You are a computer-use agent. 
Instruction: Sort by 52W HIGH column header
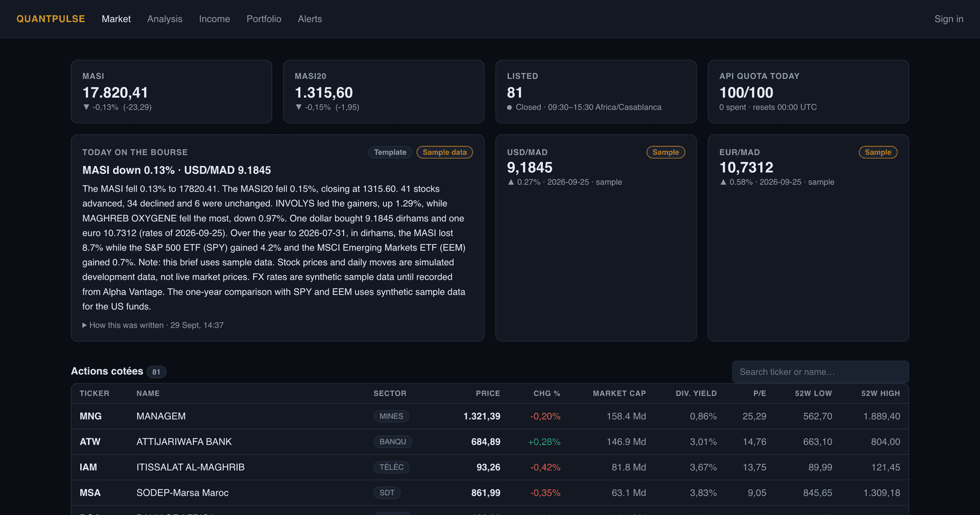[881, 394]
